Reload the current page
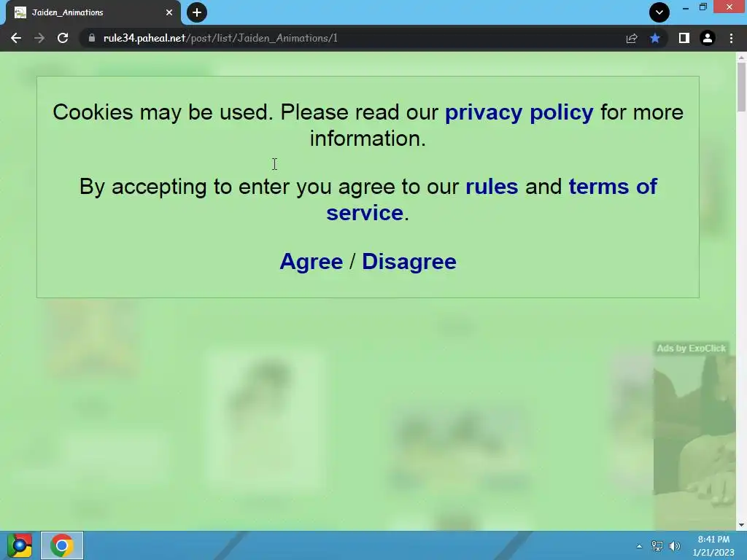This screenshot has height=560, width=747. click(63, 38)
